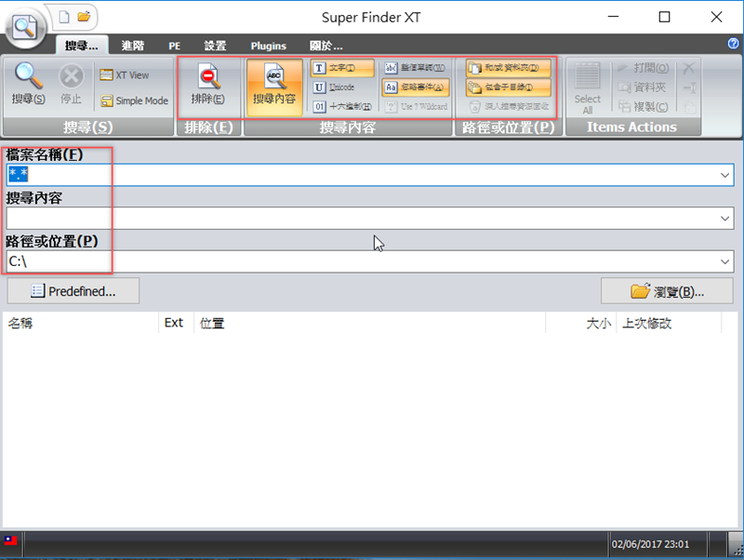
Task: Click the rename icon in Items Actions
Action: pyautogui.click(x=689, y=87)
